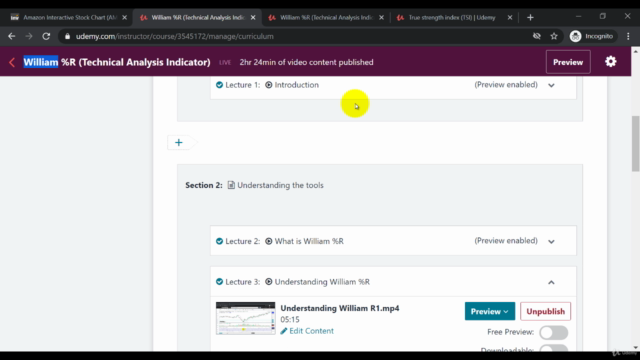Switch to the True strength index (TSI) tab
This screenshot has height=360, width=640.
pos(451,18)
